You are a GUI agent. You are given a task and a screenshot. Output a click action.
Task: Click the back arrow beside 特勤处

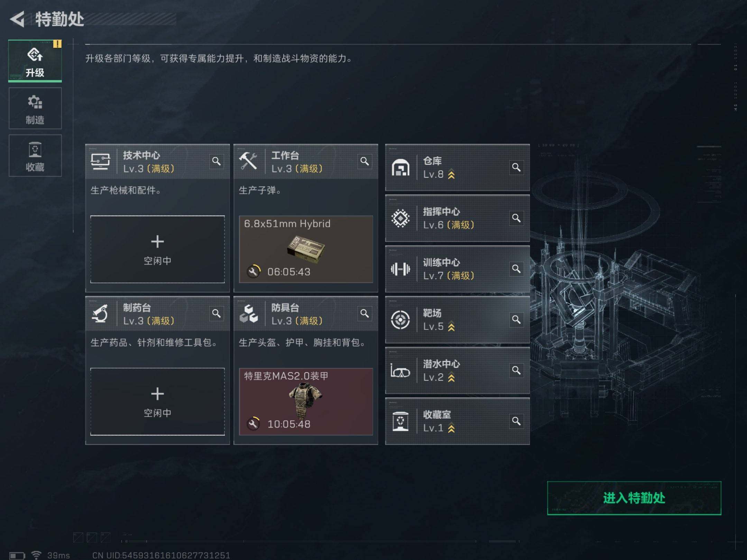coord(17,19)
